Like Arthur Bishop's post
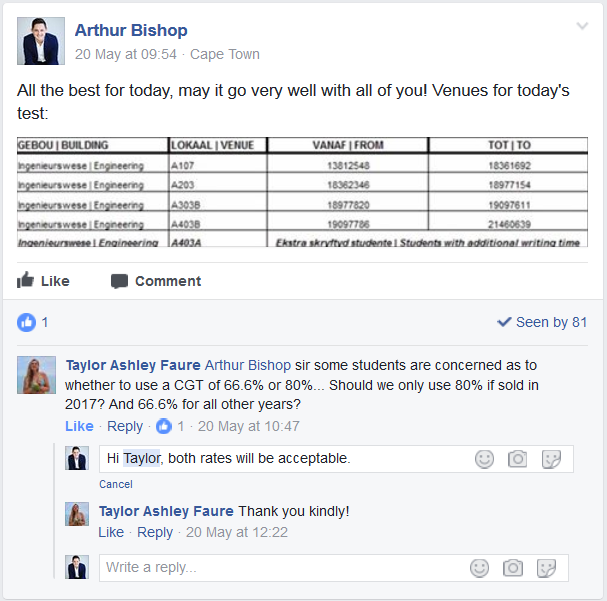Image resolution: width=607 pixels, height=601 pixels. [44, 281]
